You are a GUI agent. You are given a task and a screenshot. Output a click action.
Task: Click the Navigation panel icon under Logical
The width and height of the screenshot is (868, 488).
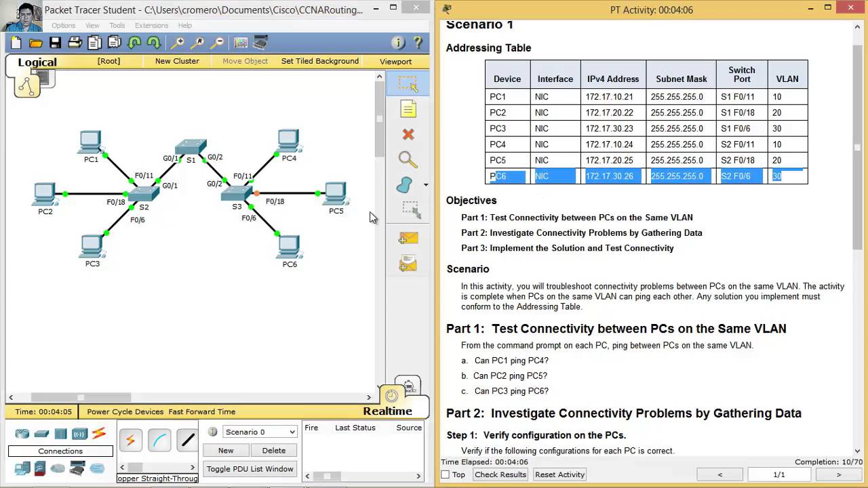pyautogui.click(x=27, y=86)
